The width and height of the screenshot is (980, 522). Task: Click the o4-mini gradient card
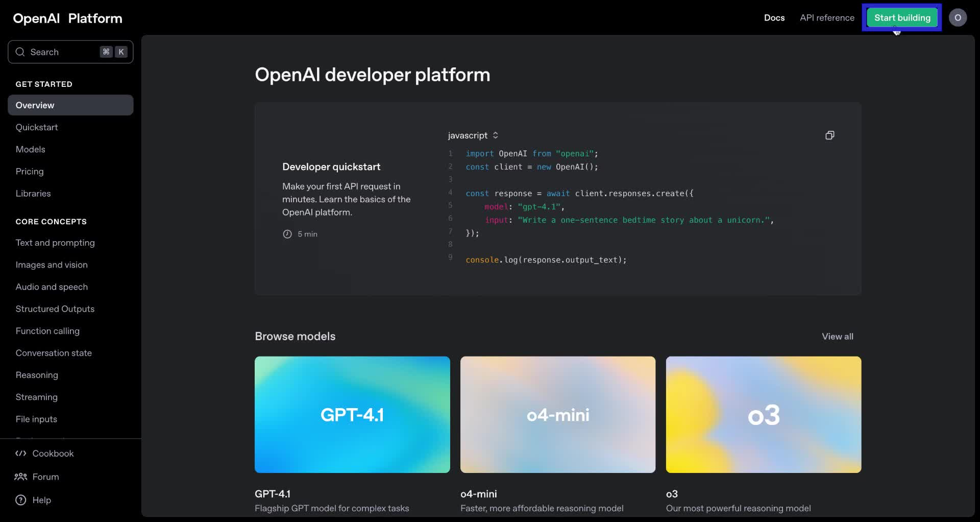point(558,414)
